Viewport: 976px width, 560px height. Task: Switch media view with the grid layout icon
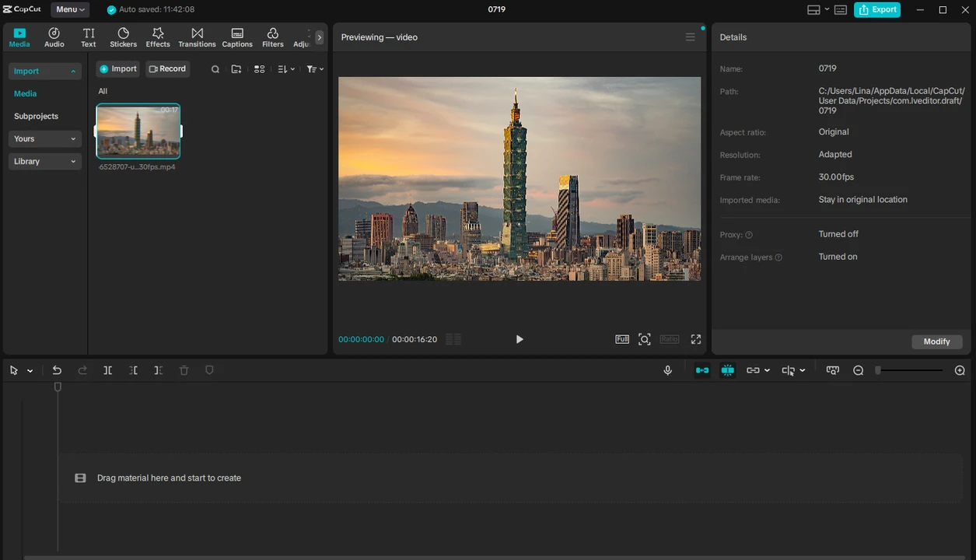pyautogui.click(x=260, y=69)
